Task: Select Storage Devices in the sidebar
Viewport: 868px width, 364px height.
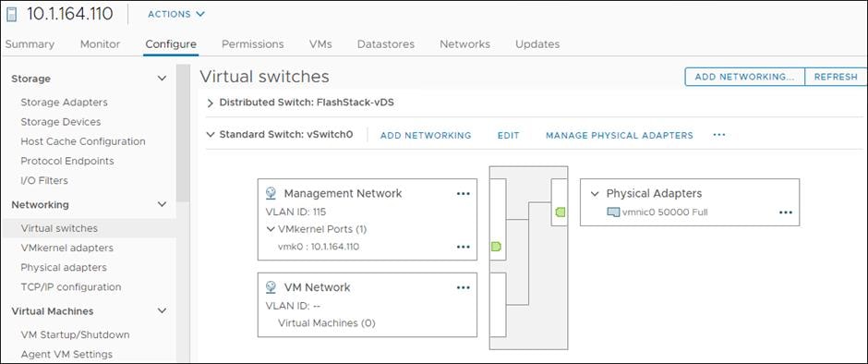Action: 61,122
